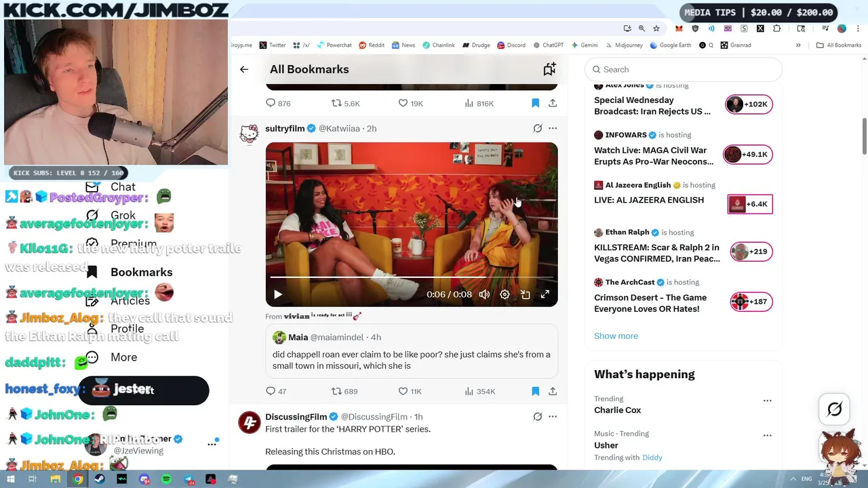The height and width of the screenshot is (488, 868).
Task: Open the All Bookmarks folder in bookmarks bar
Action: pyautogui.click(x=839, y=45)
